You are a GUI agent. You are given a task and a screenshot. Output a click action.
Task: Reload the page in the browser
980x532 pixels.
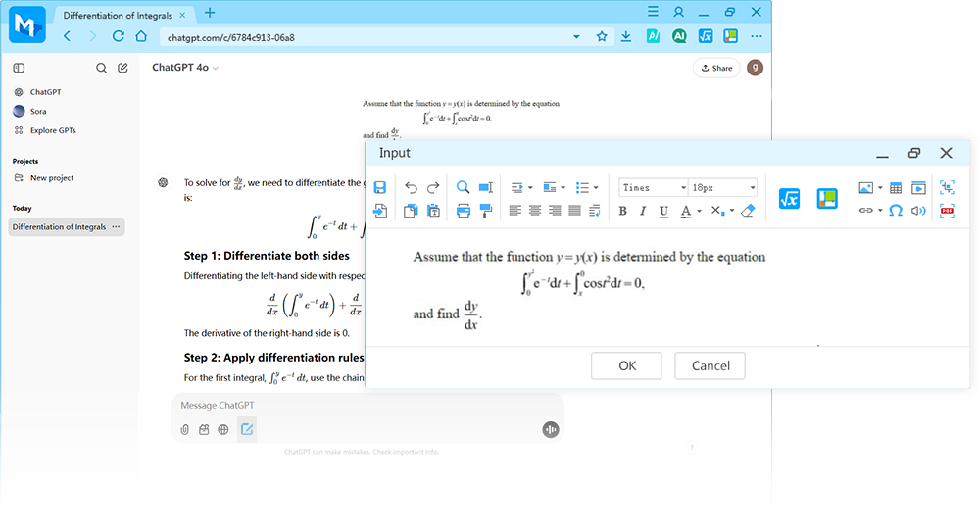point(118,36)
